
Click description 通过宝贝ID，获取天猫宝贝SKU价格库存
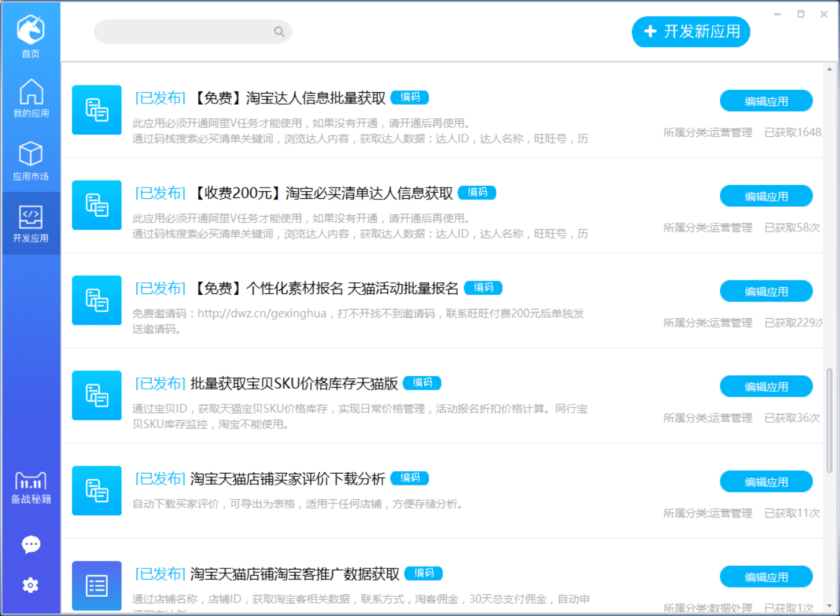coord(360,417)
